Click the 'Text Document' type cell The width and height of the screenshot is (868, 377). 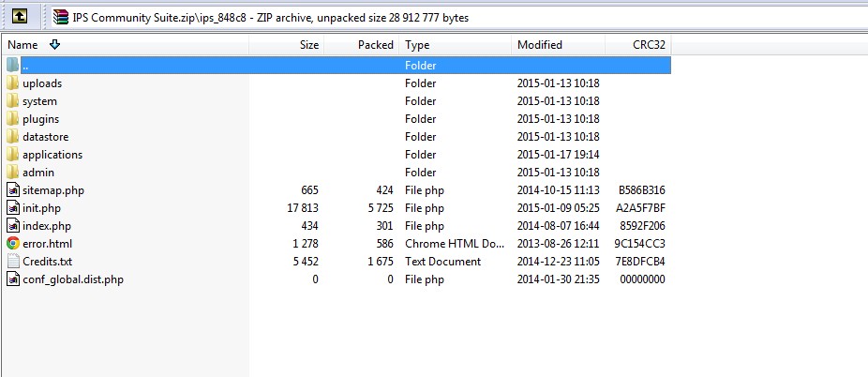coord(442,262)
